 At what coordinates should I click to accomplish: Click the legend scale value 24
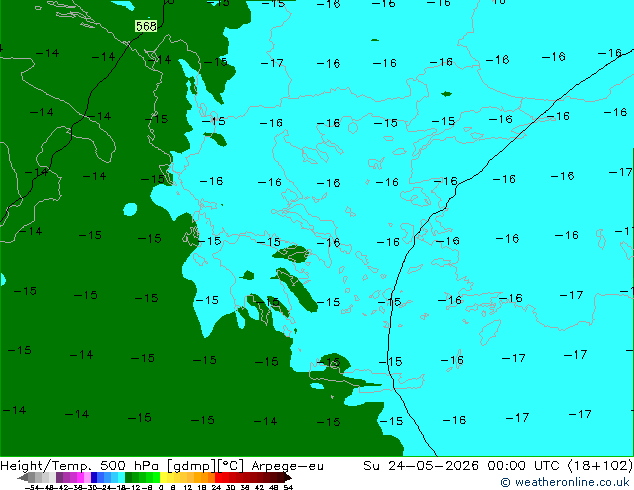(x=216, y=487)
